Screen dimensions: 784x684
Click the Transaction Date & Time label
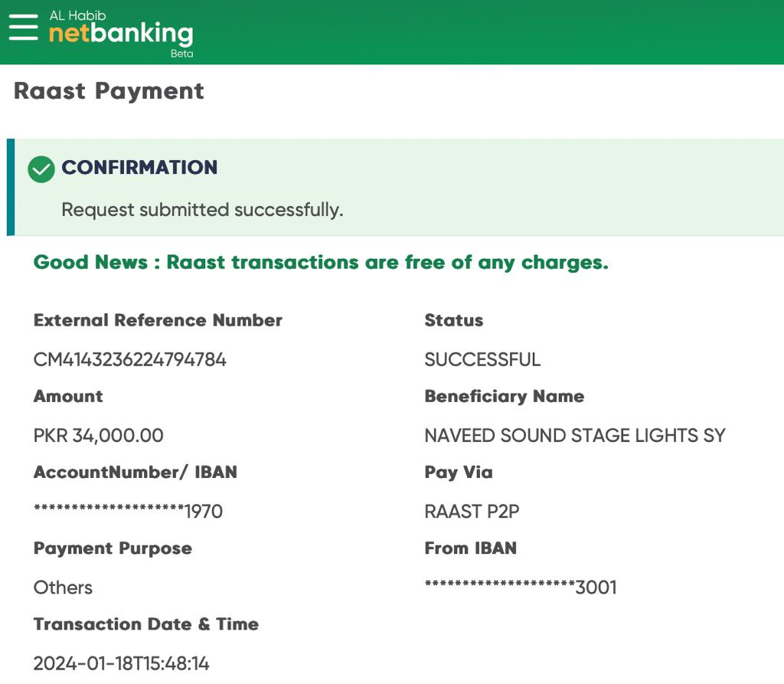pos(146,624)
